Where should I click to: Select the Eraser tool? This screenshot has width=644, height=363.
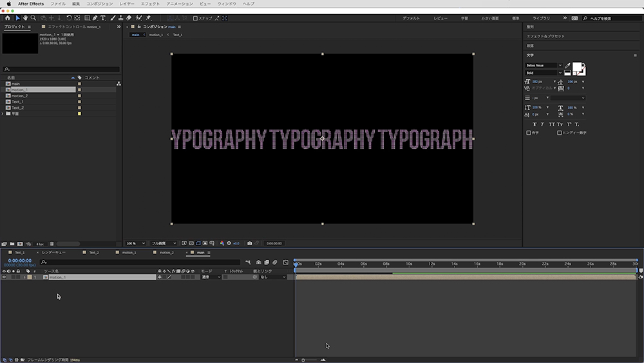click(x=129, y=18)
